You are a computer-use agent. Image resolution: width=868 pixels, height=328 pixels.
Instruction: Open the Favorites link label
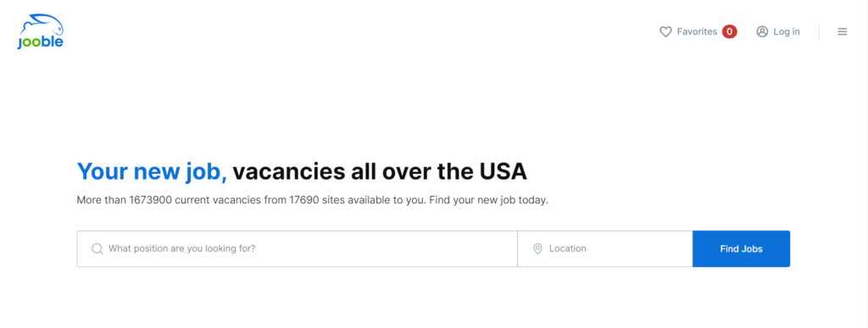(x=697, y=32)
